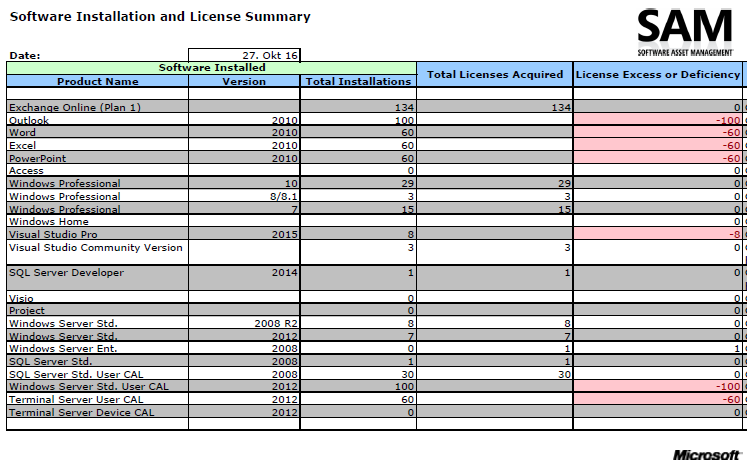Click the date field showing 27. Okt 16

244,55
